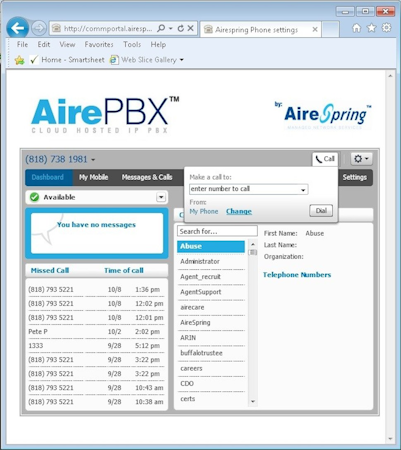Click the address bar URL field

point(108,29)
